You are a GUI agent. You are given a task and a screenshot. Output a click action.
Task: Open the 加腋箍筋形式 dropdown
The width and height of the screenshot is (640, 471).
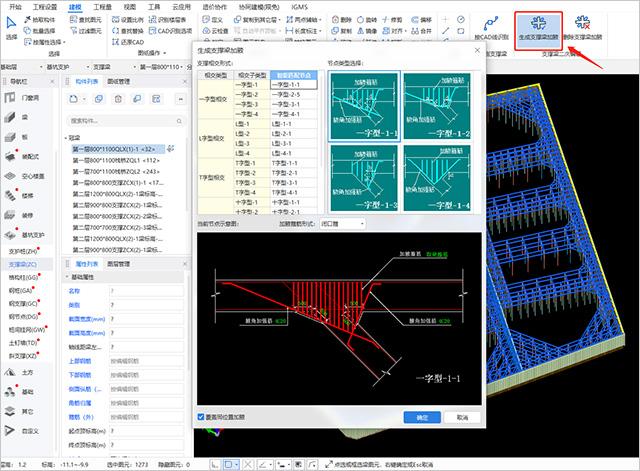(x=341, y=225)
